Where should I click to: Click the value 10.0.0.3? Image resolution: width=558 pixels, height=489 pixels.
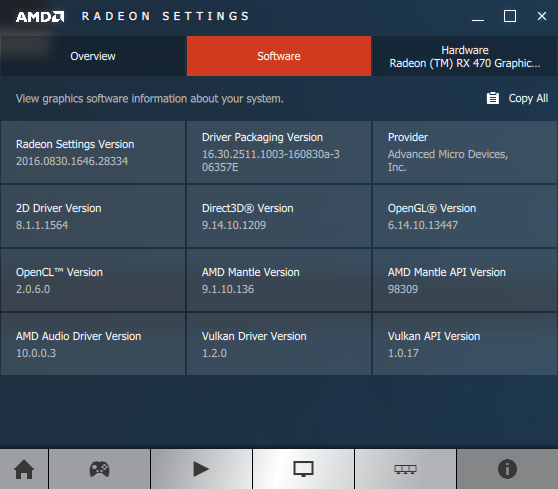tap(36, 353)
